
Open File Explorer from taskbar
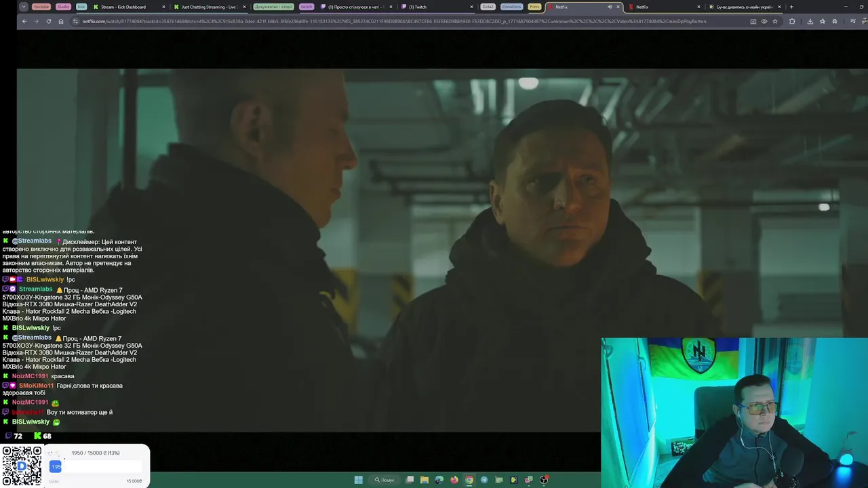[x=425, y=480]
